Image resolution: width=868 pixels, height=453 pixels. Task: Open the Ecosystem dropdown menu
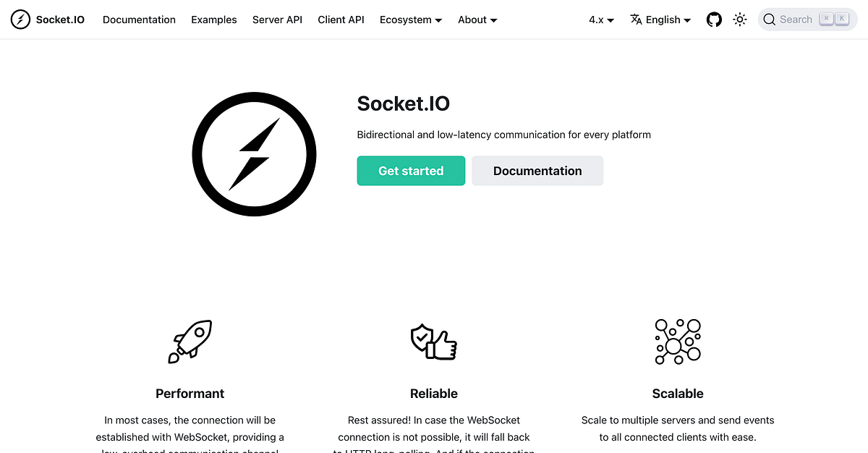point(410,20)
